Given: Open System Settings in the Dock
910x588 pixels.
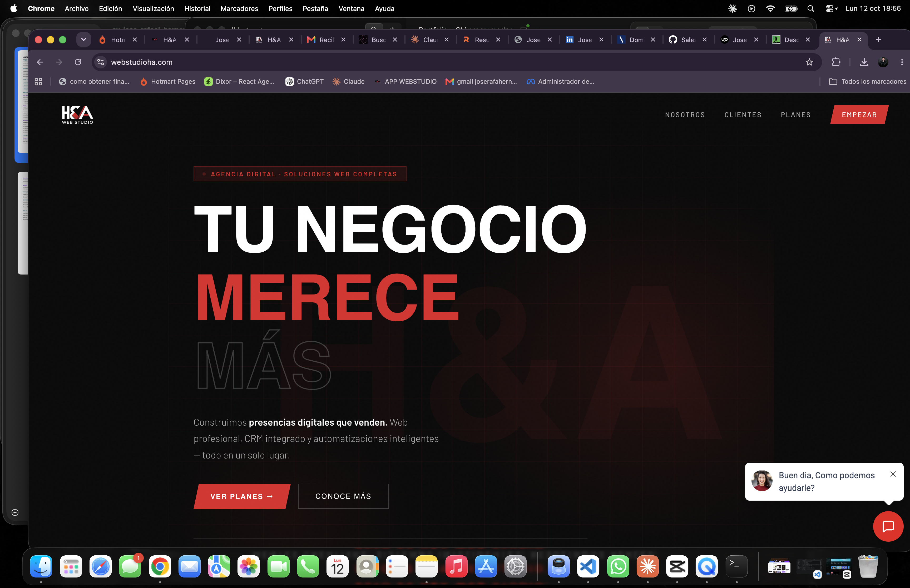Looking at the screenshot, I should pos(515,566).
